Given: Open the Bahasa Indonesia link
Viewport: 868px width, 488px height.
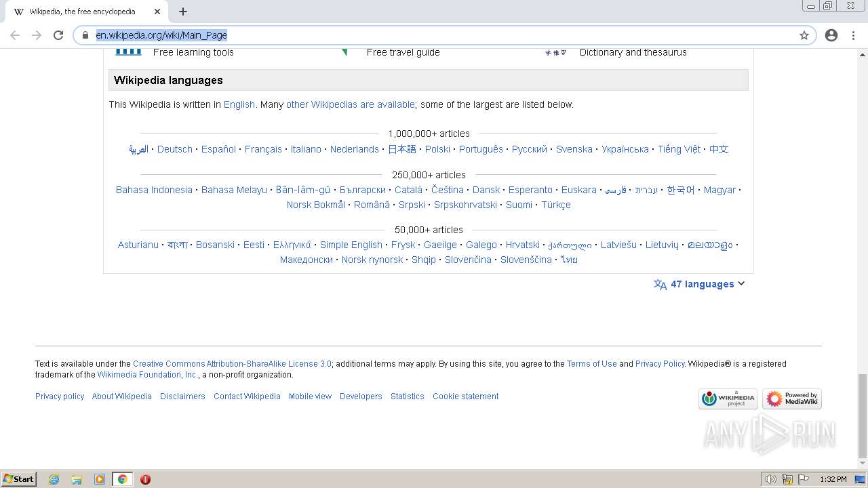Looking at the screenshot, I should pos(154,190).
